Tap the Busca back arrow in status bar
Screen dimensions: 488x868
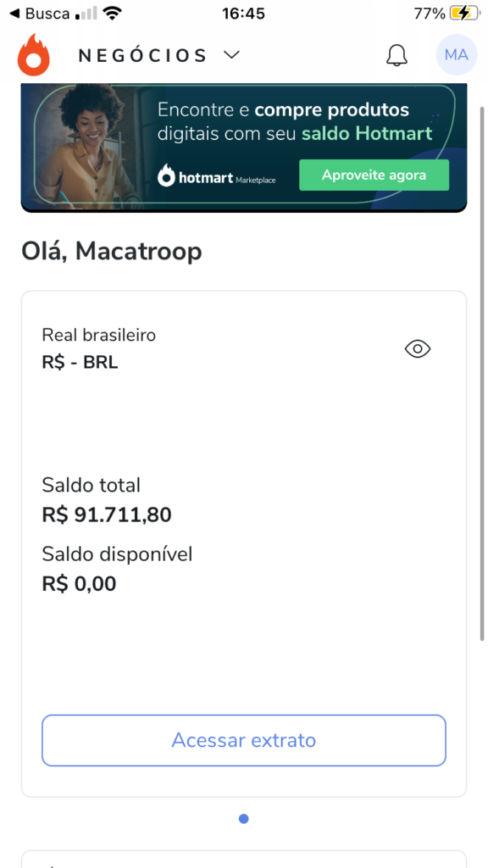[40, 14]
